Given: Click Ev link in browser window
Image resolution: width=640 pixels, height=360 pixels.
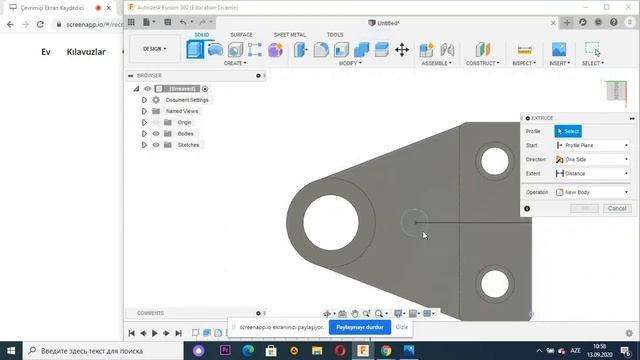Looking at the screenshot, I should click(46, 52).
